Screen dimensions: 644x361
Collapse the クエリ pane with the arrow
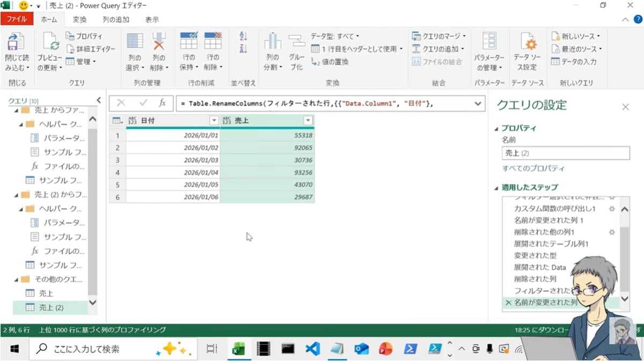(x=99, y=100)
